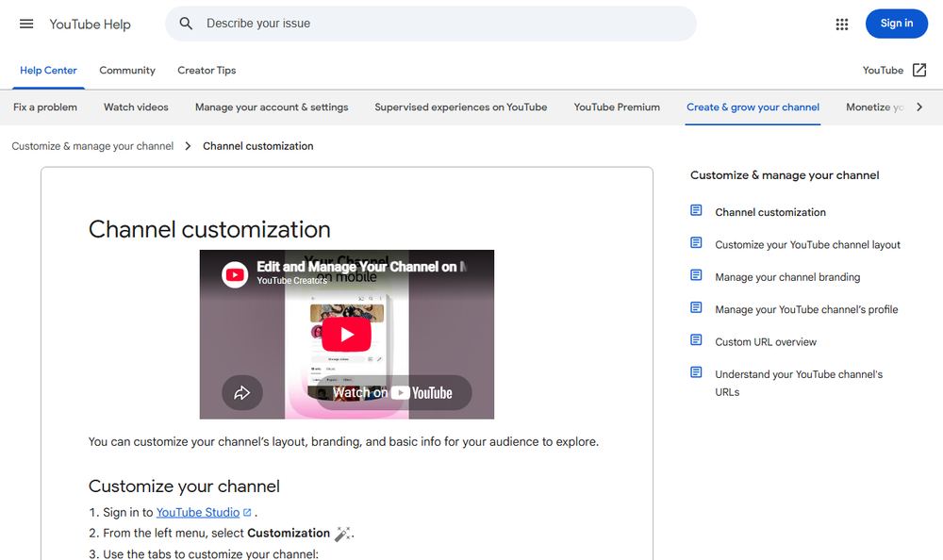Click the YouTube Creators channel logo on video

pyautogui.click(x=235, y=275)
